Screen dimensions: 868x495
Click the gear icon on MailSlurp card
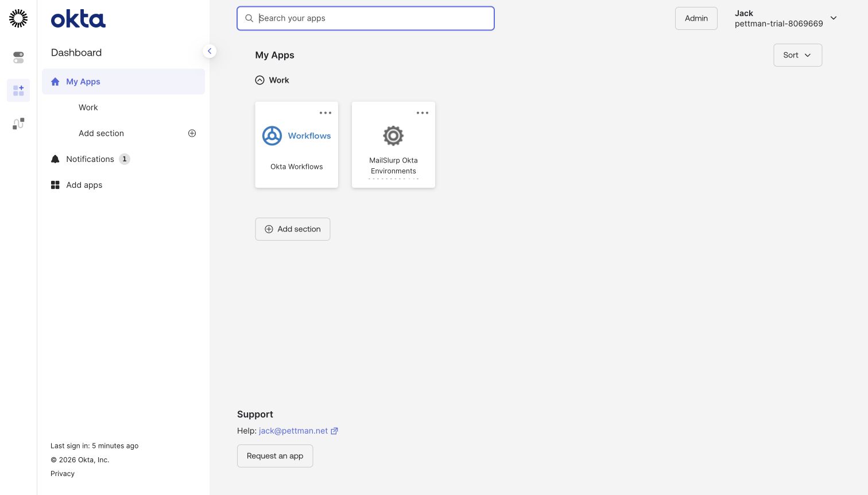[393, 136]
